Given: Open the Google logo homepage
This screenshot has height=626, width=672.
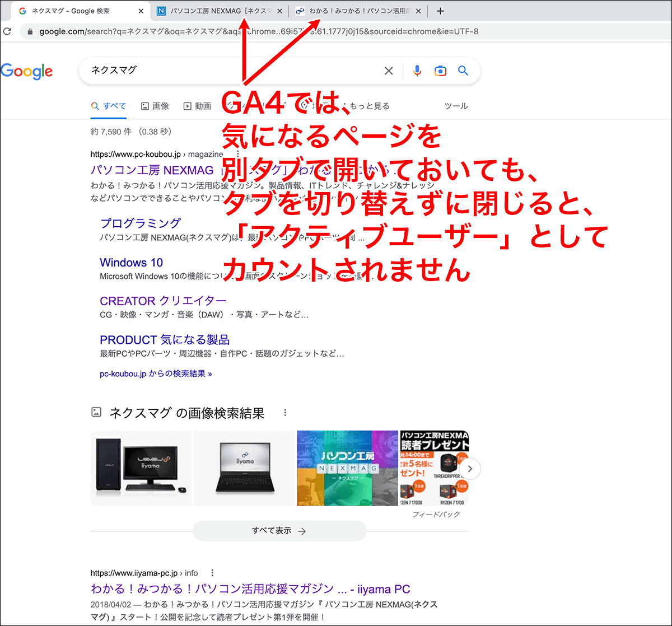Looking at the screenshot, I should coord(26,72).
